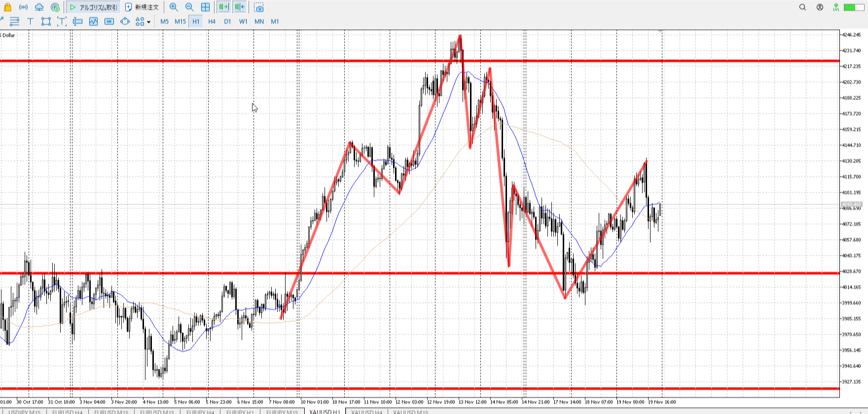Take a chart screenshot with camera icon

(259, 8)
